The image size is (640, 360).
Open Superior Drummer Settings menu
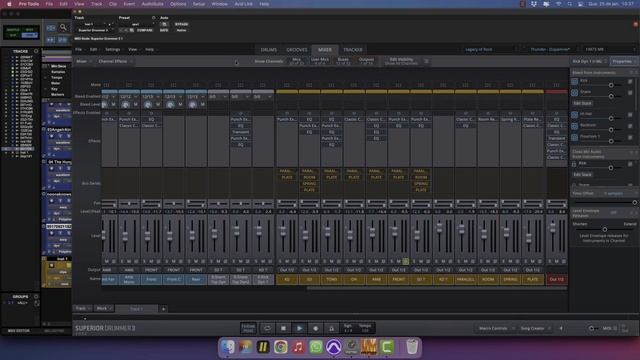113,49
